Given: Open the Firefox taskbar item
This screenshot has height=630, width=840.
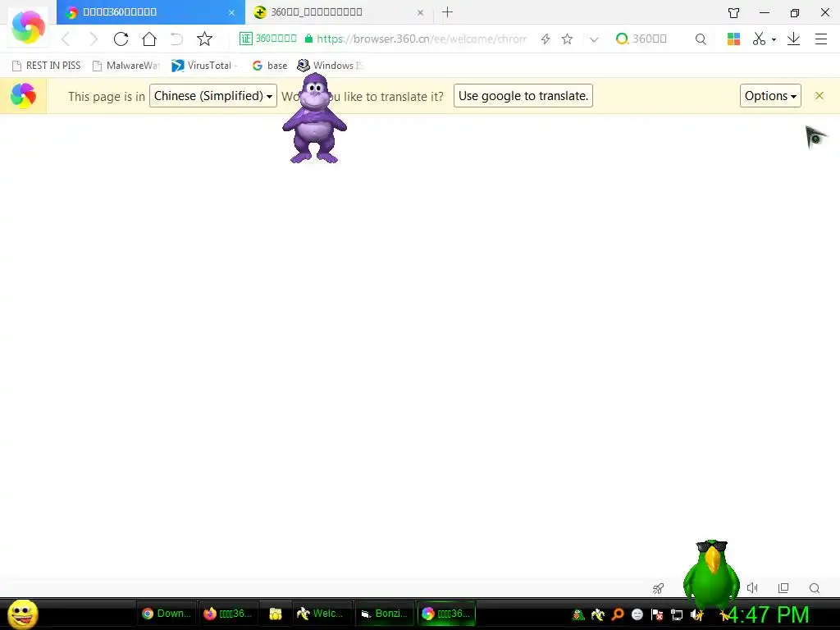Looking at the screenshot, I should coord(228,614).
